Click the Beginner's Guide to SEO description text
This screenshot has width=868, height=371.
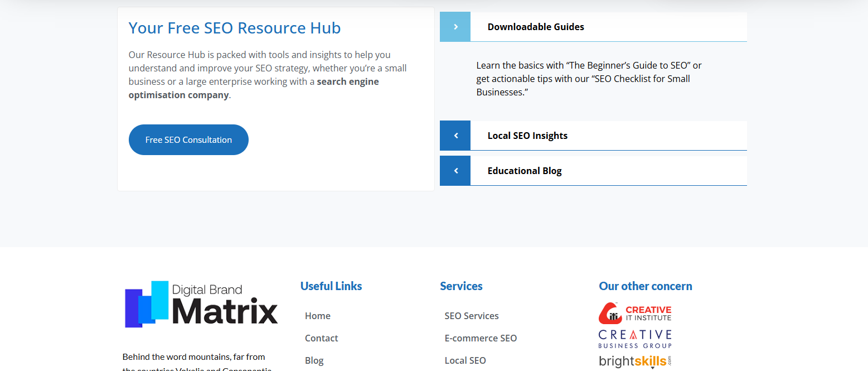(x=589, y=79)
